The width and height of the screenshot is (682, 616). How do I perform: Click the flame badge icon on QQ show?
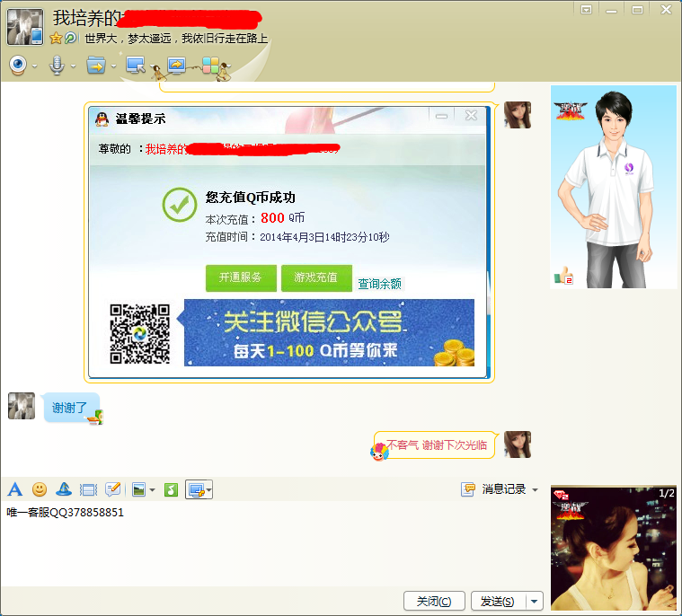click(571, 110)
